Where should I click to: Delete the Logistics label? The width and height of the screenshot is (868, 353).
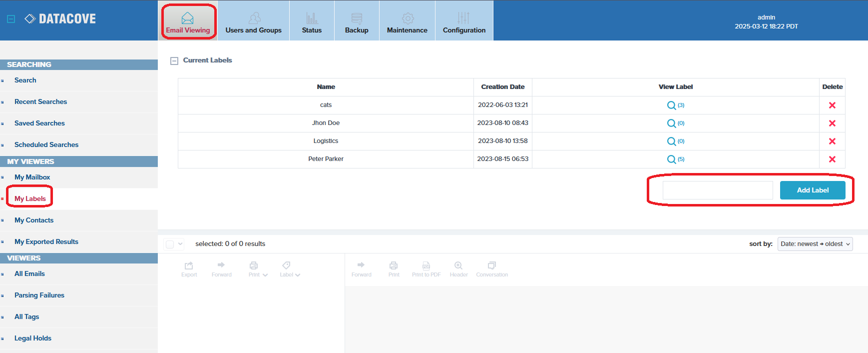832,141
